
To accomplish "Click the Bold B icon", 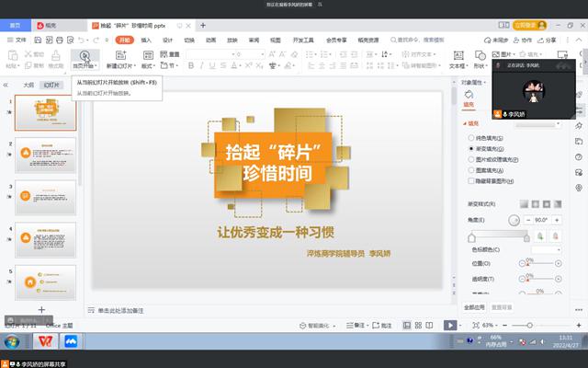I will 191,65.
